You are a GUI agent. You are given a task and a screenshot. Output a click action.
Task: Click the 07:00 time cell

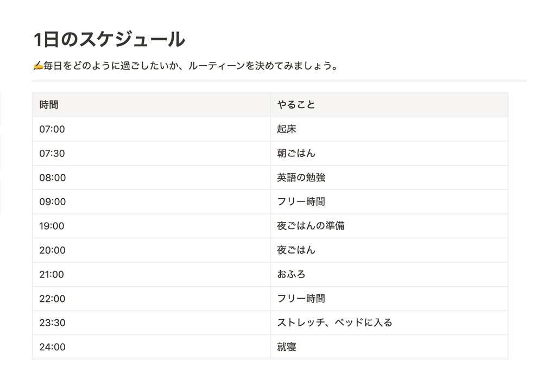(x=151, y=129)
